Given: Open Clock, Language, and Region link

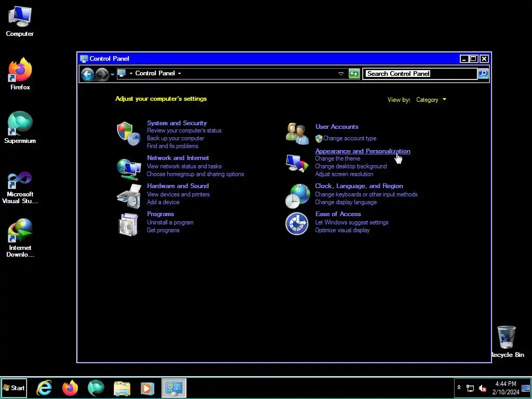Looking at the screenshot, I should tap(359, 186).
